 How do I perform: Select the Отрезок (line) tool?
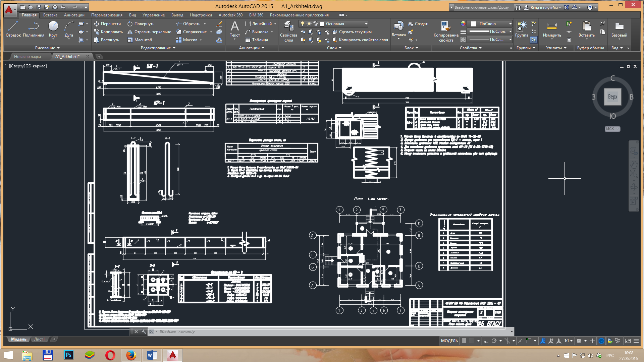click(13, 29)
